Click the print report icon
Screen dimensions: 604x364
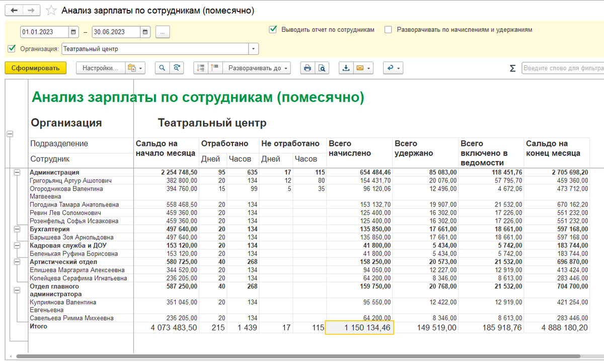pyautogui.click(x=307, y=68)
